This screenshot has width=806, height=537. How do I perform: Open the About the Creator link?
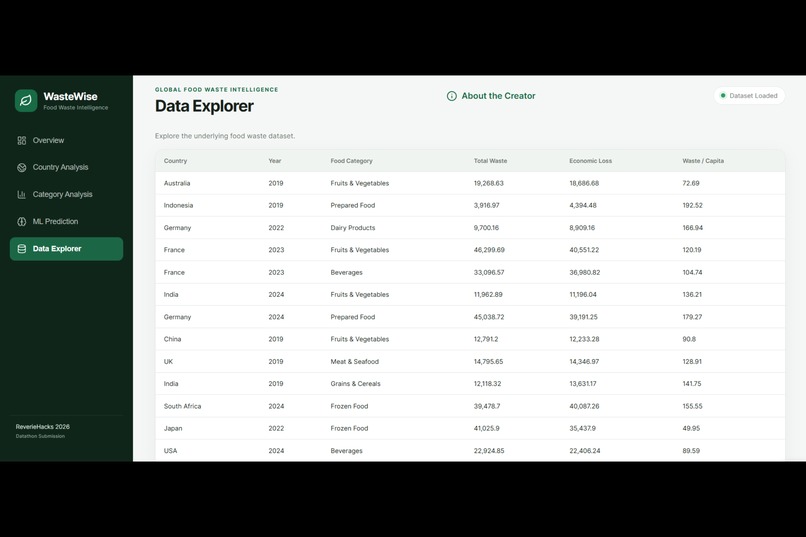coord(491,96)
